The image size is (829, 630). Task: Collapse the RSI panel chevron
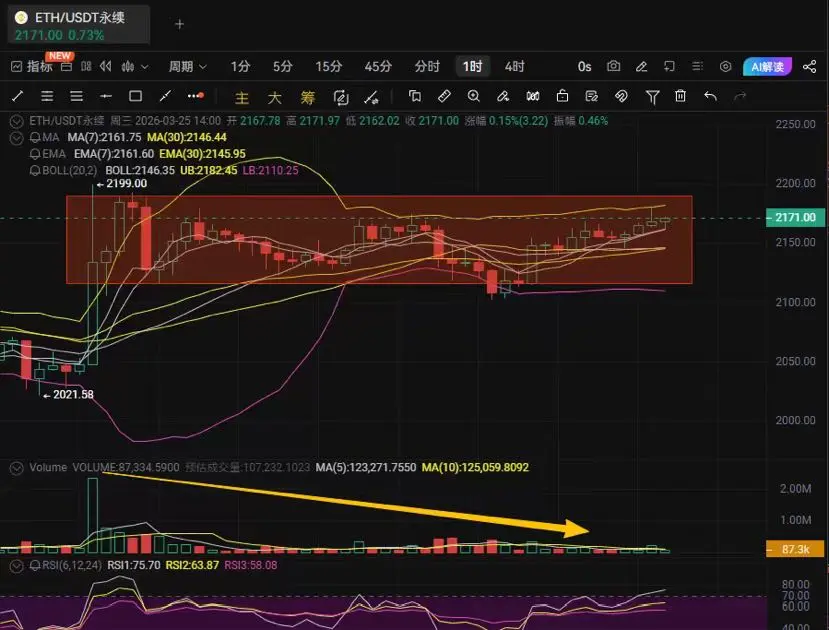point(17,566)
